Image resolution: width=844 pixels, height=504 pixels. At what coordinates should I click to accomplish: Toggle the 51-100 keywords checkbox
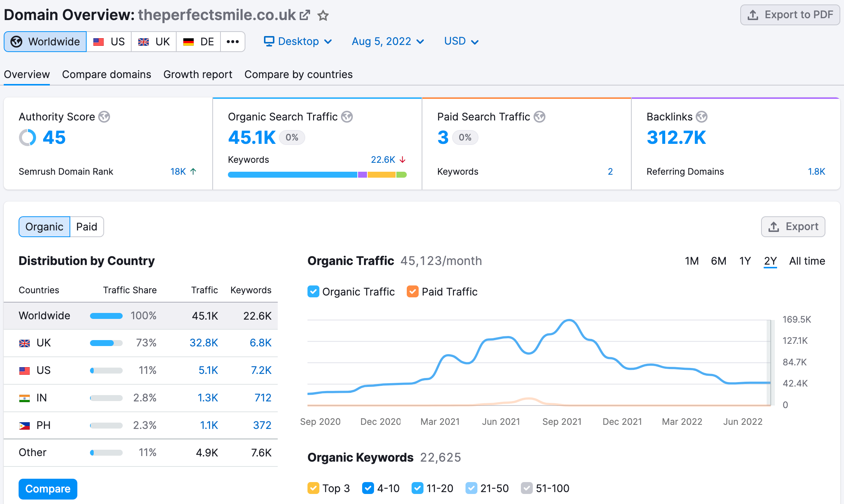tap(526, 488)
